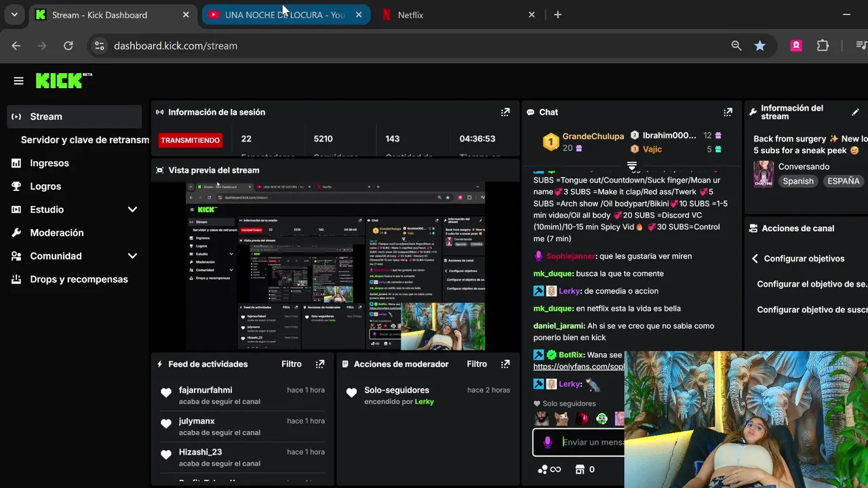The height and width of the screenshot is (488, 868).
Task: Open the tab search dropdown arrow
Action: pos(14,15)
